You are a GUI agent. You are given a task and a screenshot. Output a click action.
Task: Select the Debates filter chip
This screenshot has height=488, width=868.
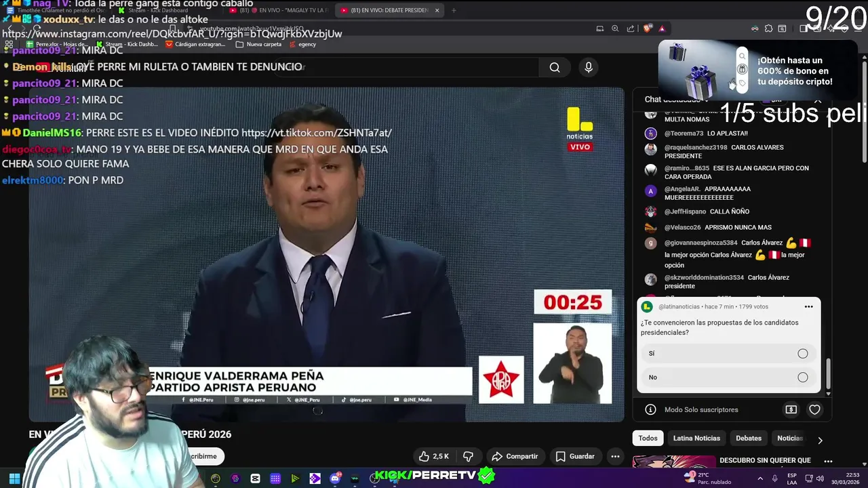(749, 439)
